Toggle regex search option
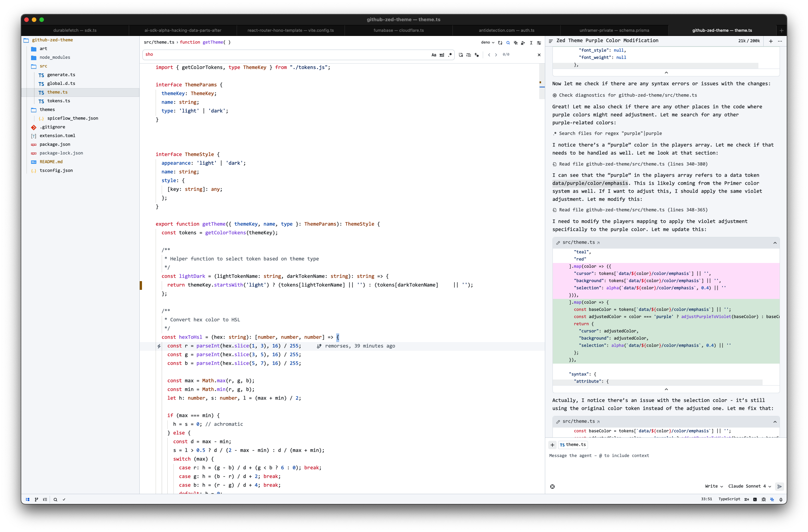 pyautogui.click(x=450, y=55)
